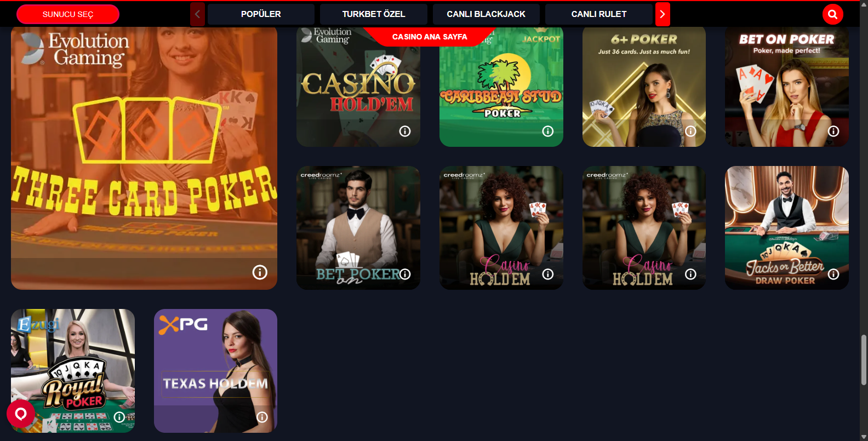The image size is (868, 441).
Task: Open the live chat bubble icon
Action: [21, 414]
